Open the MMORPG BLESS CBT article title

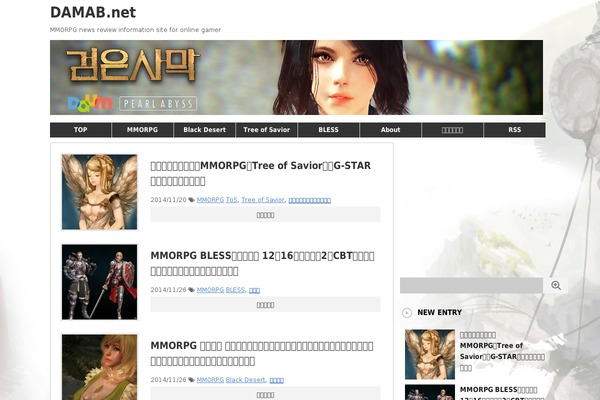point(262,263)
